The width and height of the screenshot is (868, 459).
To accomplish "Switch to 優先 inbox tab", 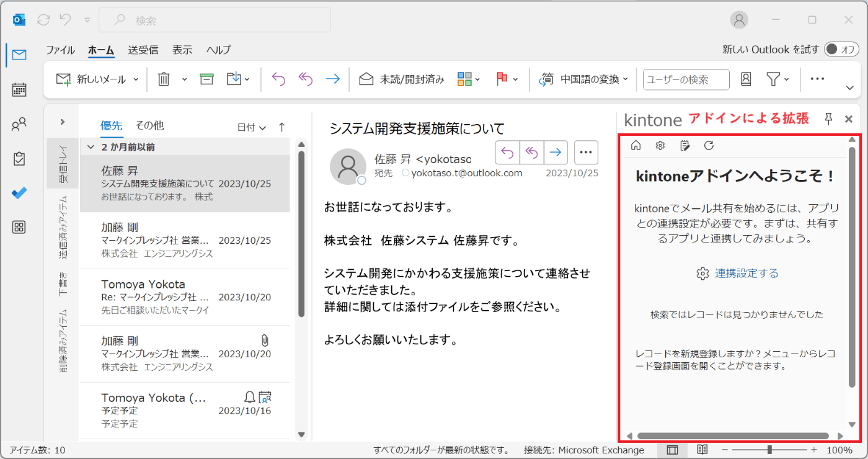I will [112, 125].
